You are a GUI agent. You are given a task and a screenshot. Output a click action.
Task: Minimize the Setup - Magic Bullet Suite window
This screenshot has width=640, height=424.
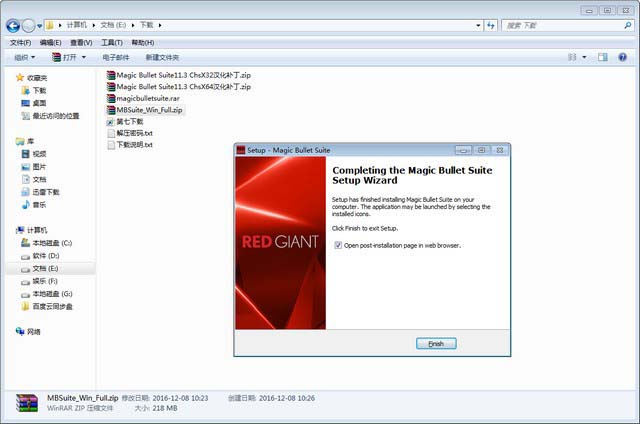pyautogui.click(x=463, y=150)
